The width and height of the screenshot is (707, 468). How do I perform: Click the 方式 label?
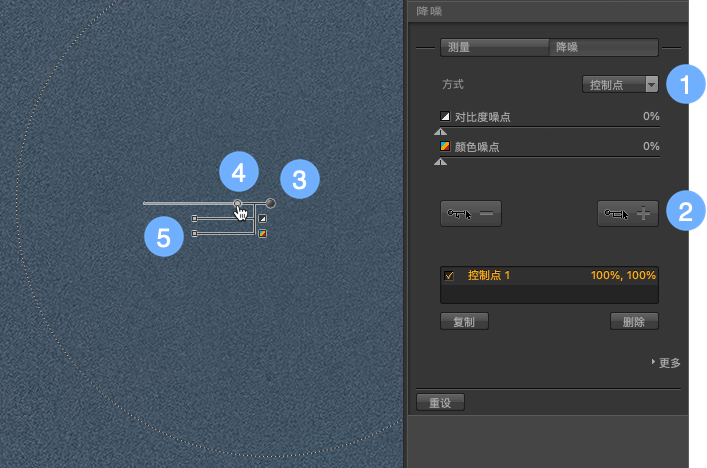click(453, 84)
